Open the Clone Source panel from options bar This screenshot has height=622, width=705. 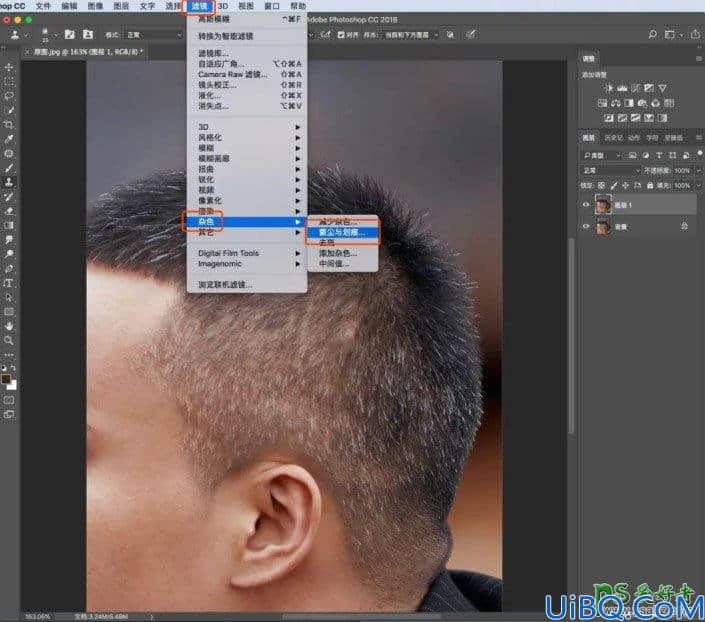(x=88, y=35)
